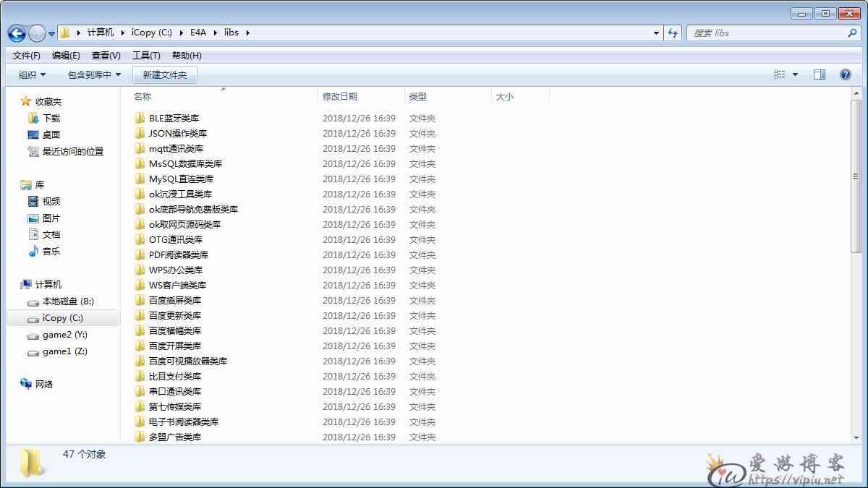Select the 百度插屏类库 folder name
This screenshot has height=488, width=868.
click(x=175, y=300)
